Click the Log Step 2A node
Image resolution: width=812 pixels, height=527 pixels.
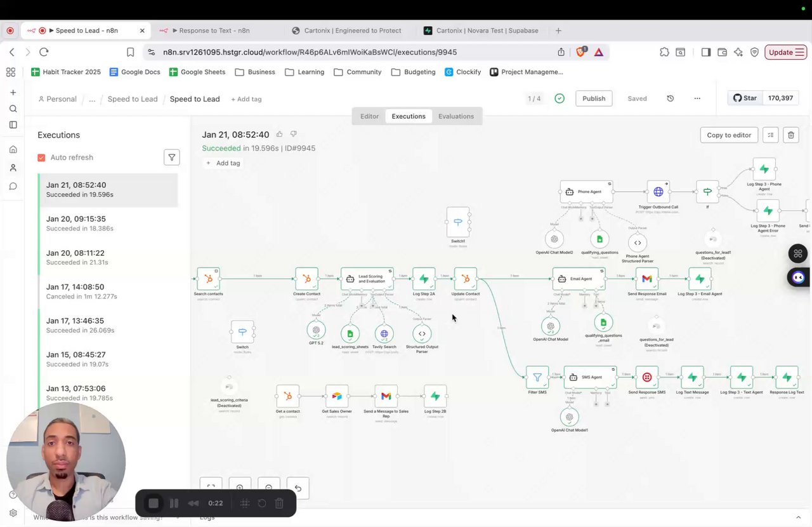point(424,278)
